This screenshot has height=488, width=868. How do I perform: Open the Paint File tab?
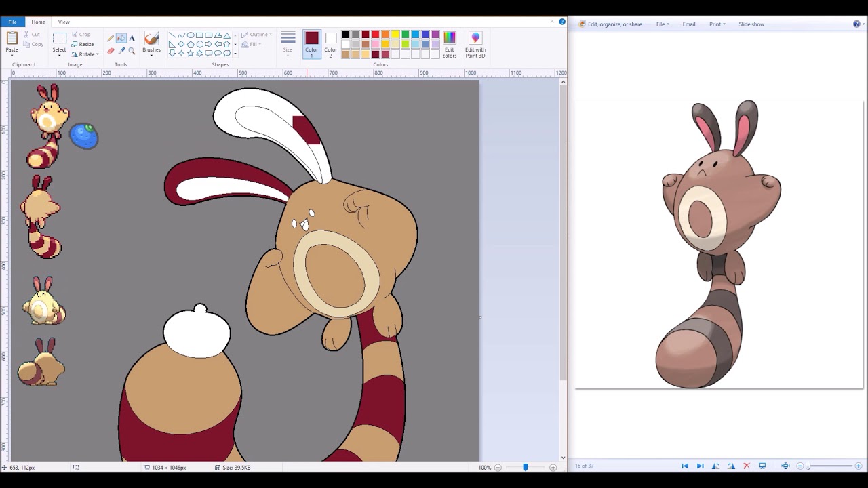coord(12,22)
